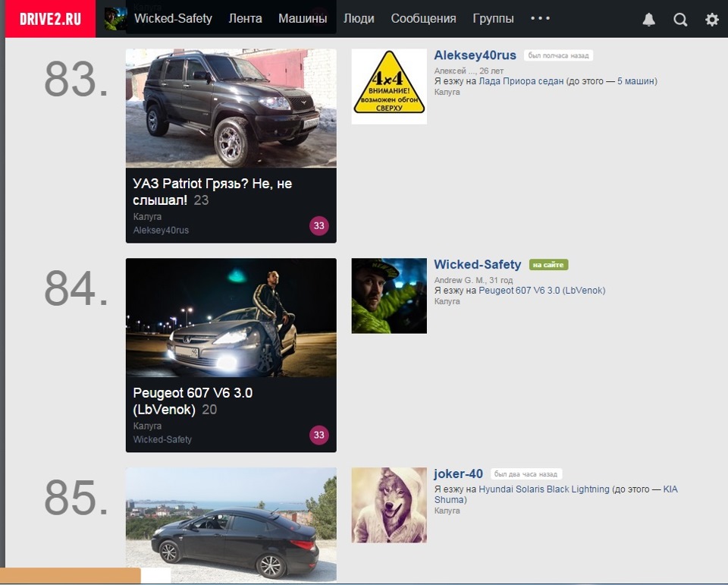Click Калуга city on Peugeot card
The image size is (728, 585).
pos(147,426)
